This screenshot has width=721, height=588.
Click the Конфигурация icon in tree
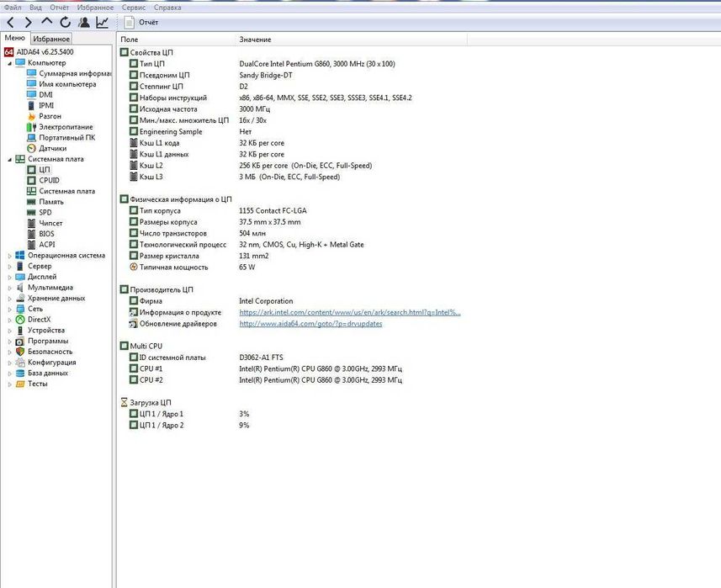click(x=20, y=363)
